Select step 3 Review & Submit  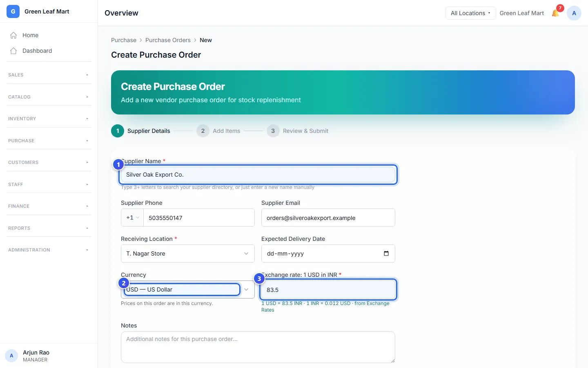click(x=297, y=131)
